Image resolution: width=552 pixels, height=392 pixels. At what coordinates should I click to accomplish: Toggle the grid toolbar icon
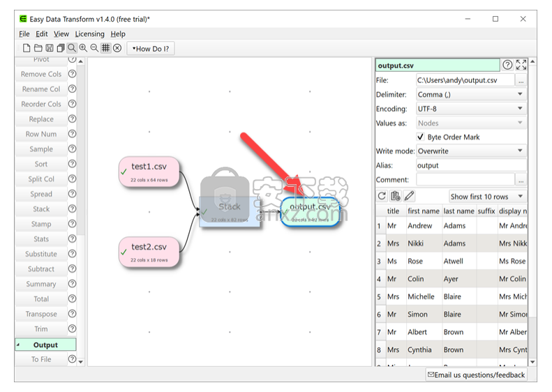[105, 48]
